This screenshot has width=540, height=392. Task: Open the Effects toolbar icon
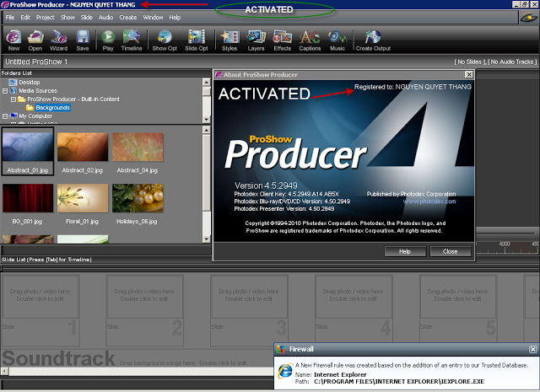pyautogui.click(x=283, y=40)
